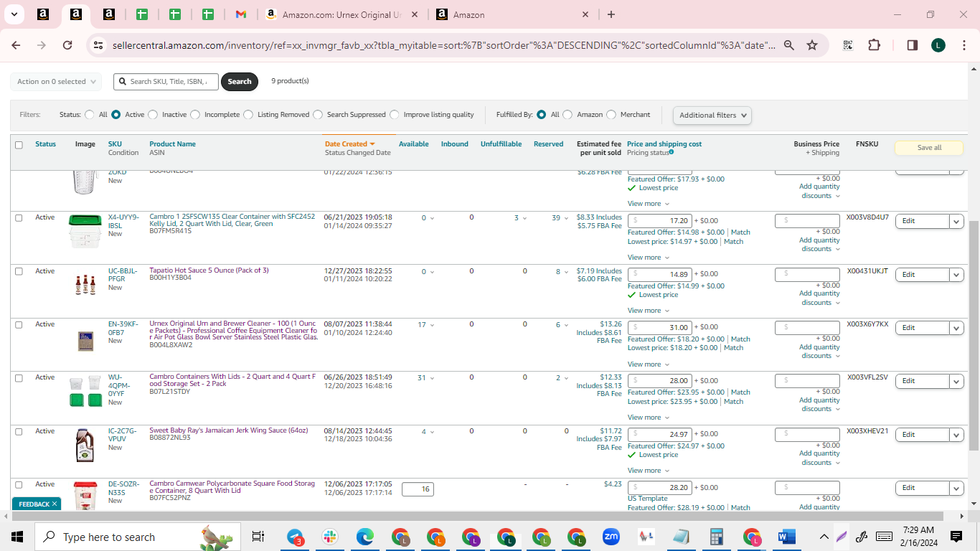Sort by the Available column header
This screenshot has height=551, width=980.
point(414,144)
